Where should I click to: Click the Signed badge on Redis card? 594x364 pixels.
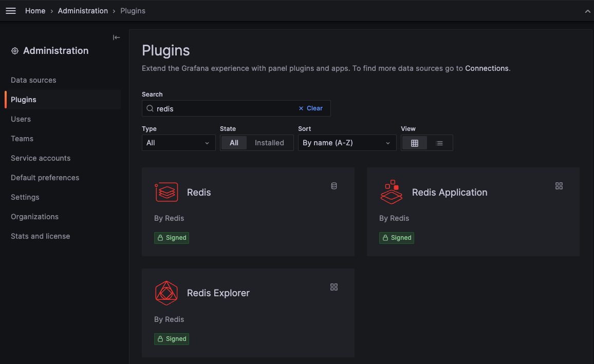coord(172,238)
